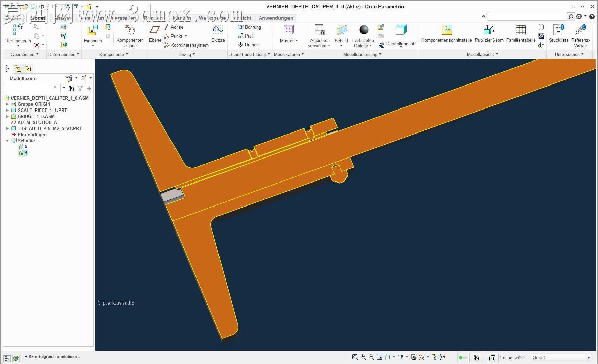Open the Daten abrufen group menu

pyautogui.click(x=64, y=54)
